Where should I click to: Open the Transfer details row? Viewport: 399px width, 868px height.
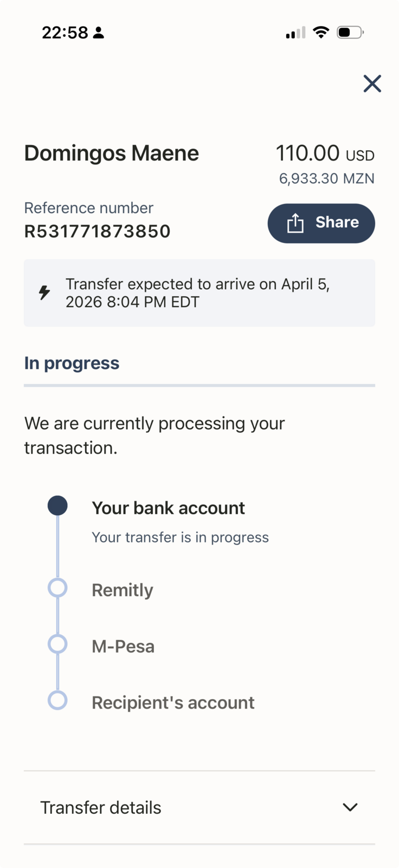pyautogui.click(x=199, y=807)
